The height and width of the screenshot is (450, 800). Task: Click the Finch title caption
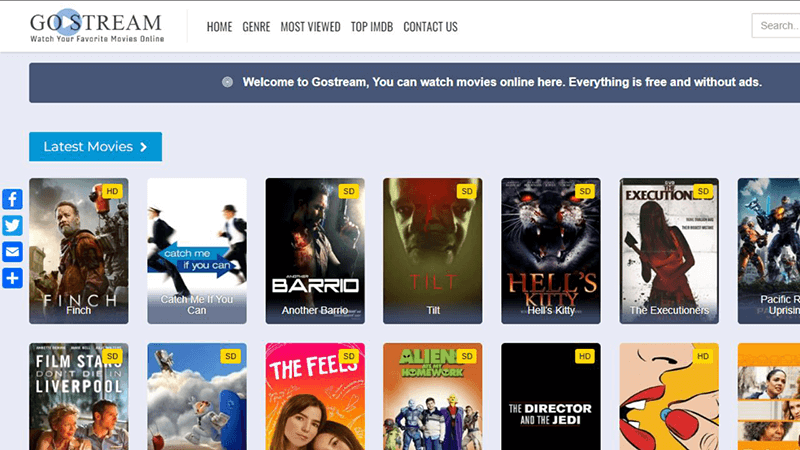click(x=79, y=310)
